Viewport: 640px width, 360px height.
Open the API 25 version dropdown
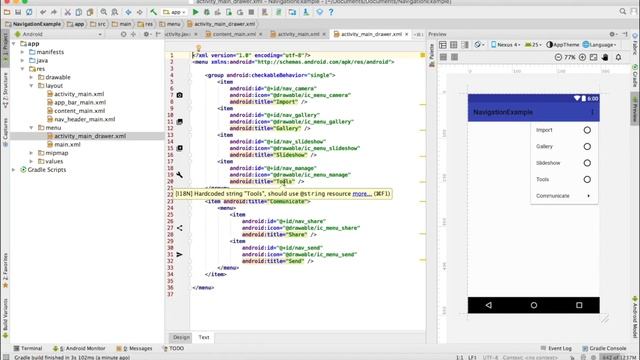tap(533, 44)
